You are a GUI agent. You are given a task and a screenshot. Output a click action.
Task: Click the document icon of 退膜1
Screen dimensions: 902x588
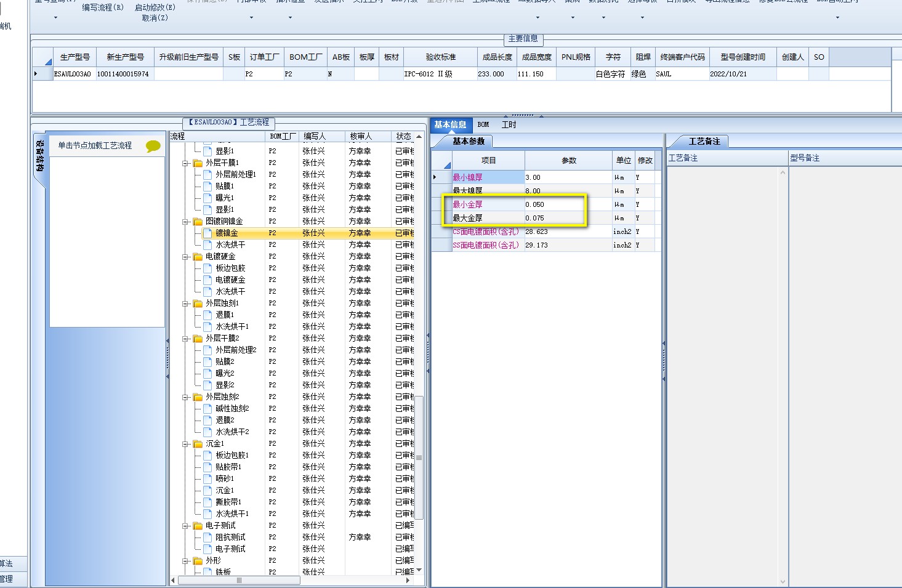(207, 315)
